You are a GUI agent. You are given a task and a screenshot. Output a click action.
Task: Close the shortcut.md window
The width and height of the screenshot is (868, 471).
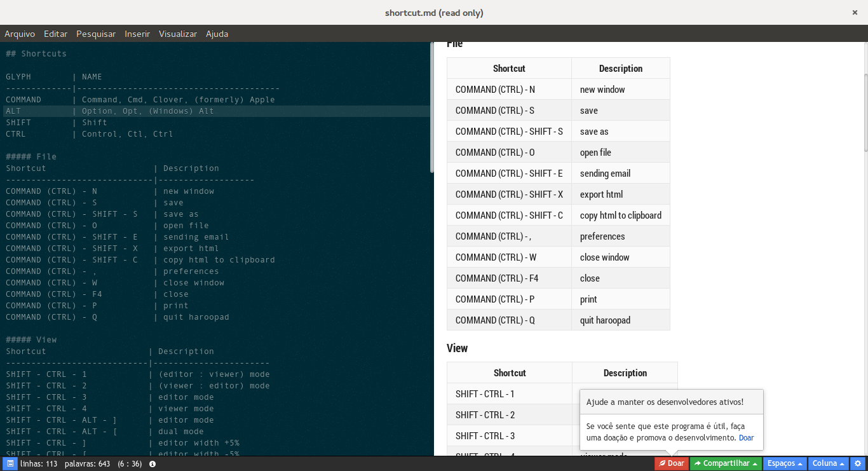coord(855,12)
